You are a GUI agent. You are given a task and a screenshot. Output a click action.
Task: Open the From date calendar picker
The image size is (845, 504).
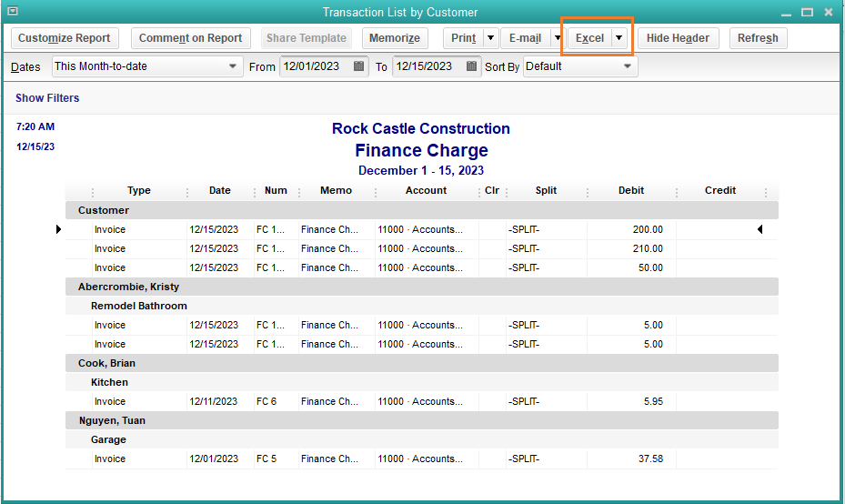pos(359,66)
